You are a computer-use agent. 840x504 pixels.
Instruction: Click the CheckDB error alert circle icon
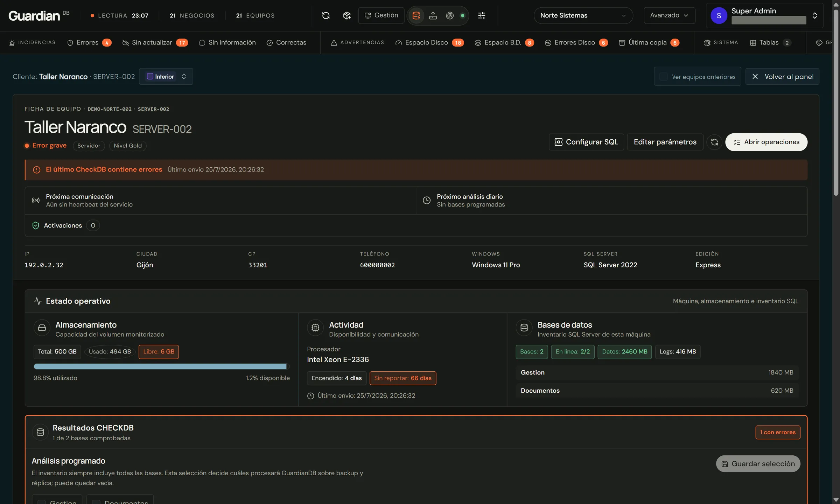36,170
